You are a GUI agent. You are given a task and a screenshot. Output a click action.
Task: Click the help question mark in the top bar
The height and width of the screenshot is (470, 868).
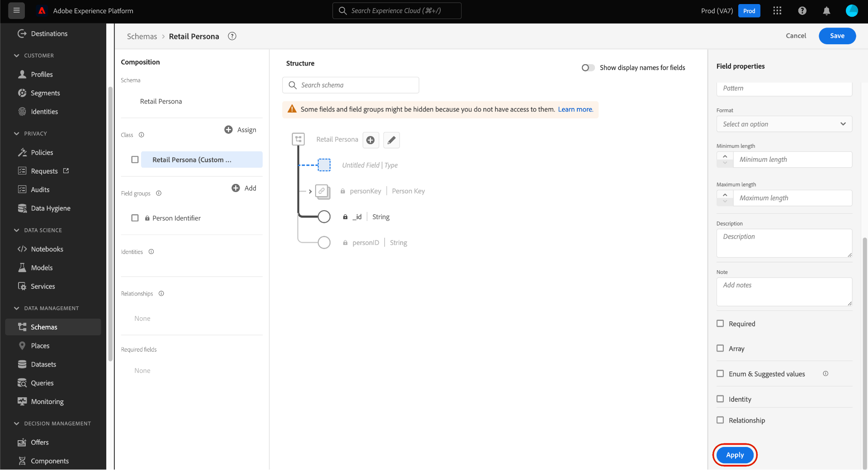[802, 11]
